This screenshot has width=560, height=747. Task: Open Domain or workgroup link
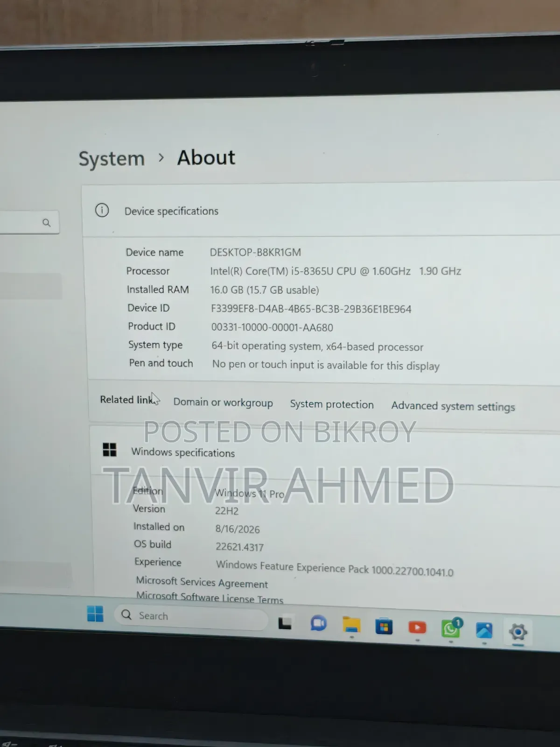coord(223,402)
